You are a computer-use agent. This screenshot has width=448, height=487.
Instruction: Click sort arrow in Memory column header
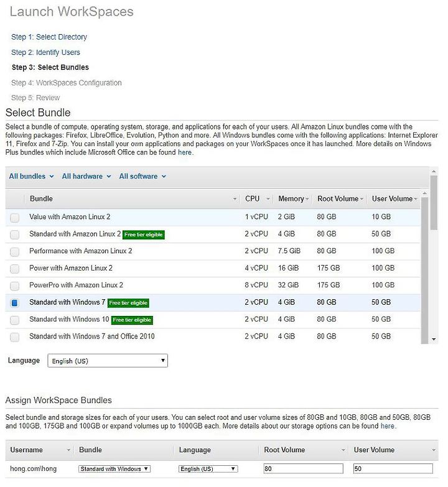click(x=307, y=199)
